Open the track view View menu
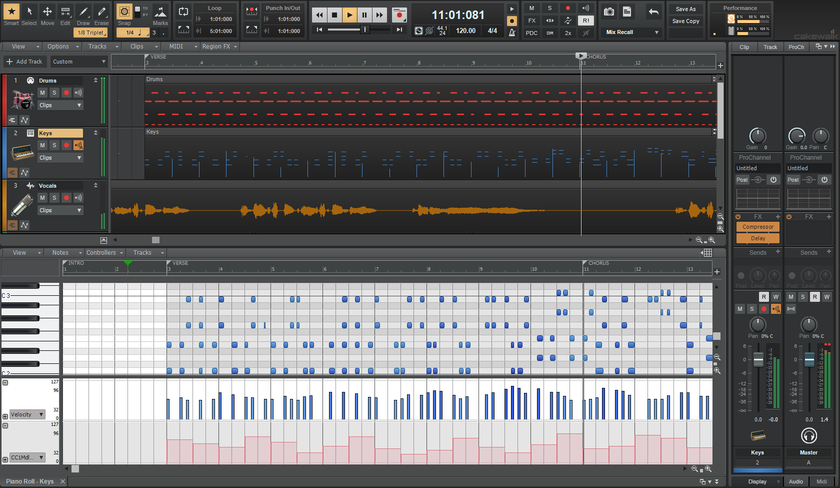840x488 pixels. coord(21,47)
